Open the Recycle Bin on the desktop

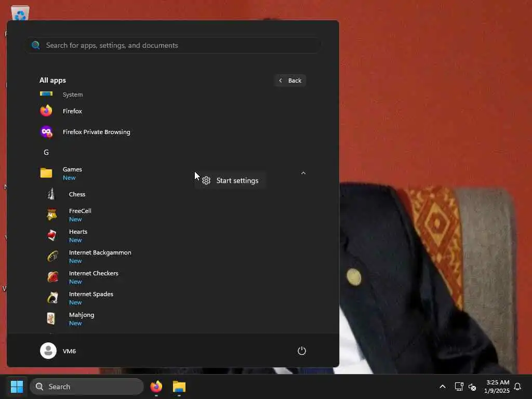tap(20, 12)
